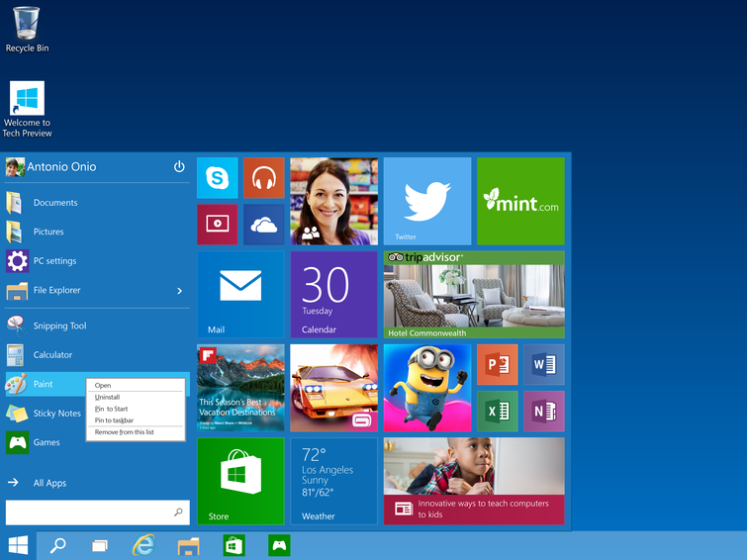Open the mint.com tile
747x560 pixels.
click(520, 201)
